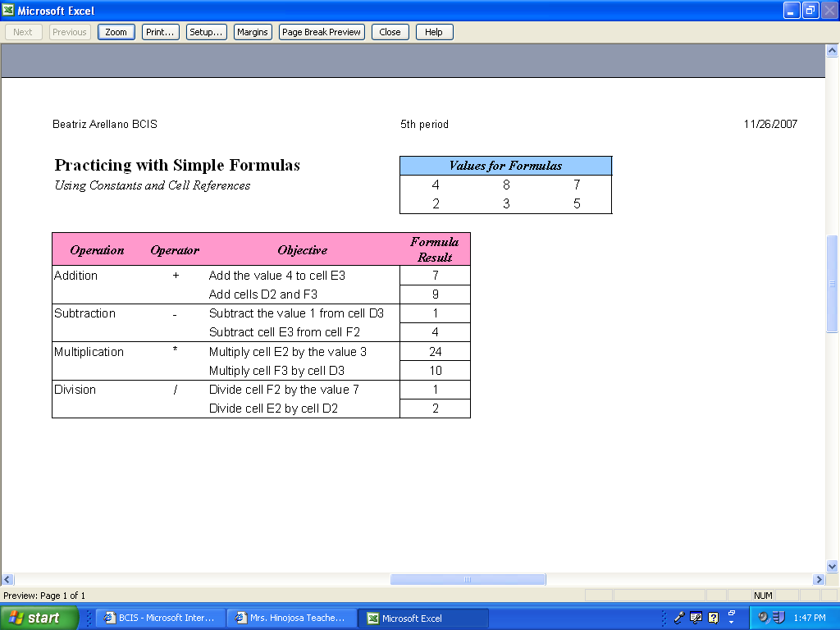The image size is (840, 630).
Task: Toggle Margins display
Action: pos(253,32)
